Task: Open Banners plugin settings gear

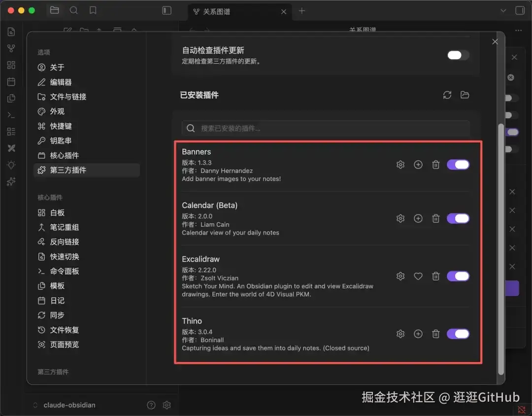Action: (400, 165)
